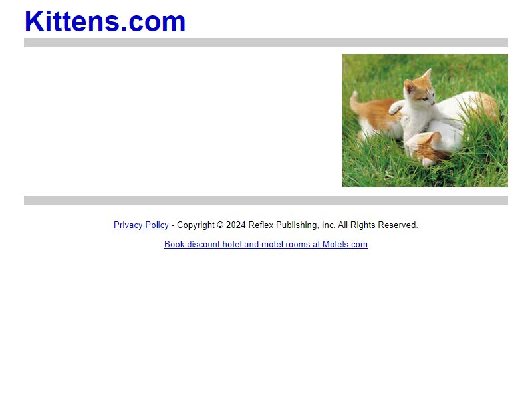Follow the Motels.com discount hotel link
The image size is (532, 399).
pos(265,244)
